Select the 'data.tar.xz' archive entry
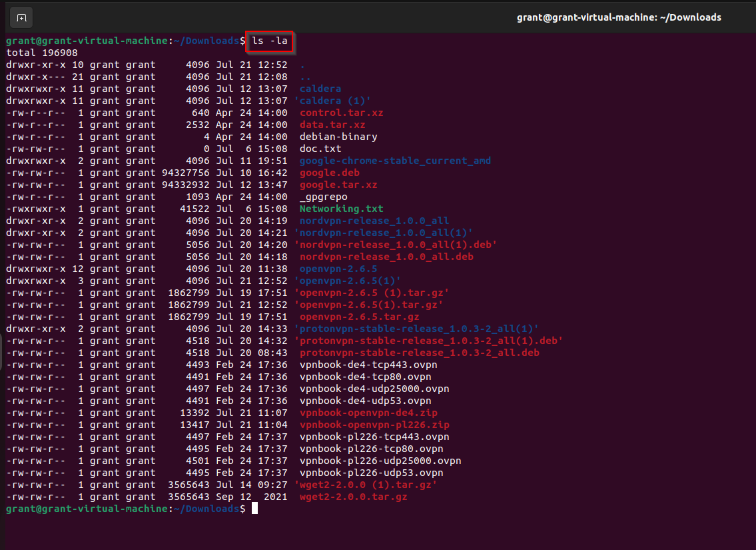756x550 pixels. coord(329,124)
